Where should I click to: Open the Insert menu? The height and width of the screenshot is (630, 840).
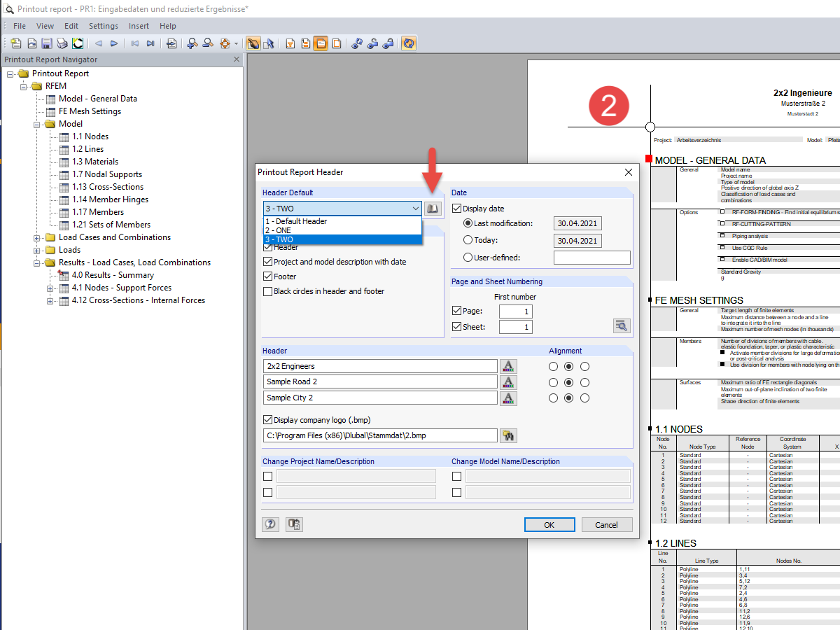pyautogui.click(x=139, y=26)
